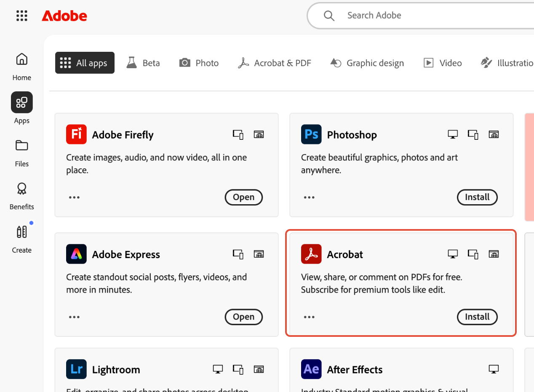
Task: Click the Photoshop title text
Action: [352, 135]
